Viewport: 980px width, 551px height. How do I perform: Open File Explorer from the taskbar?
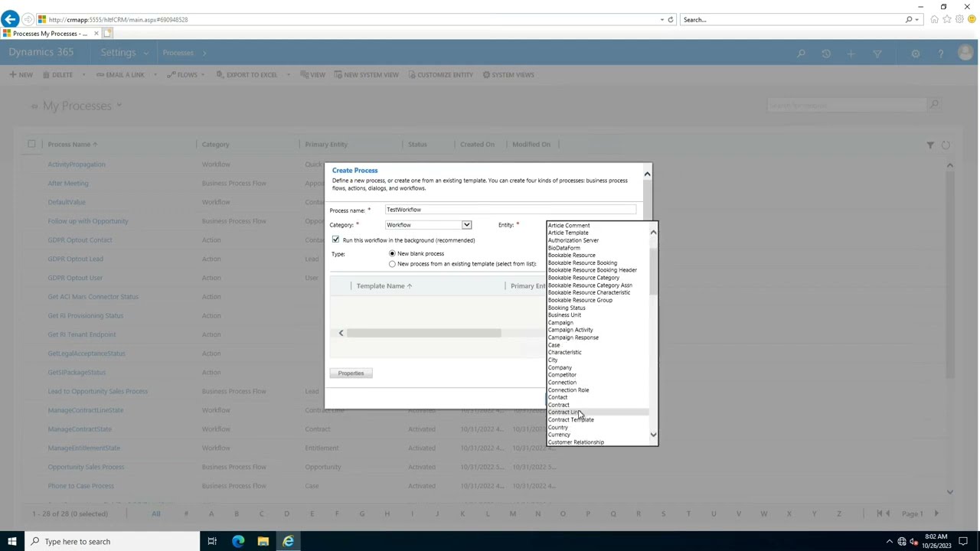tap(263, 541)
